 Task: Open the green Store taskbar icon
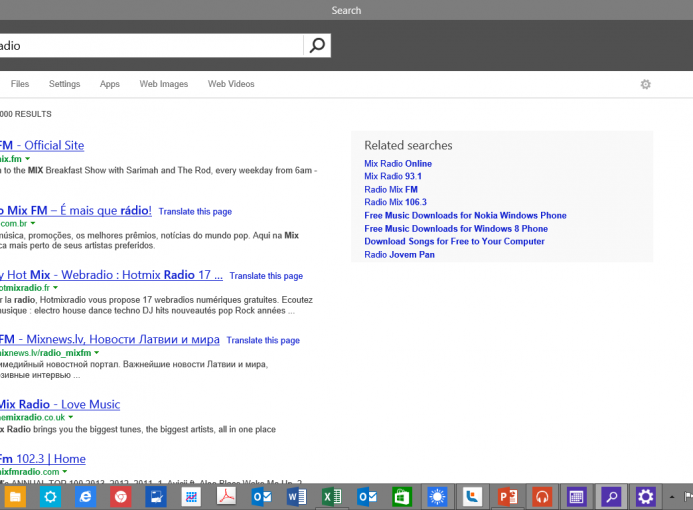[x=401, y=496]
